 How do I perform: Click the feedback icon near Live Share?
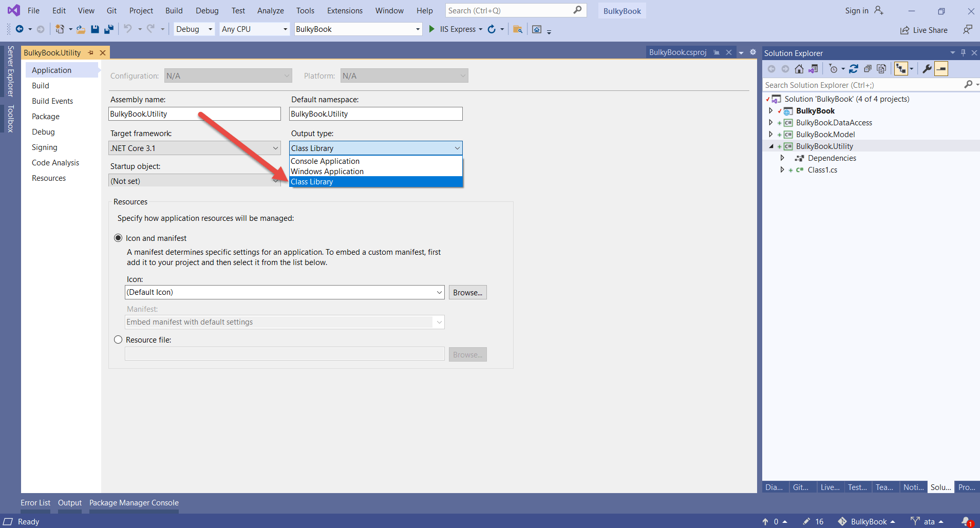click(968, 29)
